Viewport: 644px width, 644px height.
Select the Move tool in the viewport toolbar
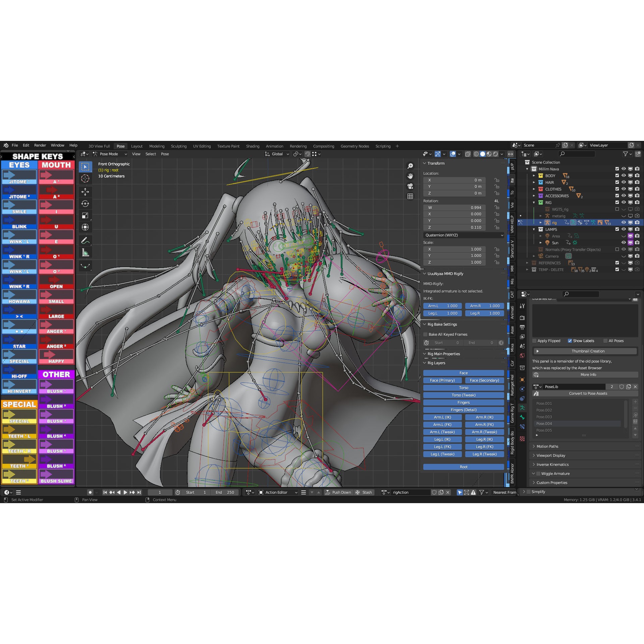85,192
